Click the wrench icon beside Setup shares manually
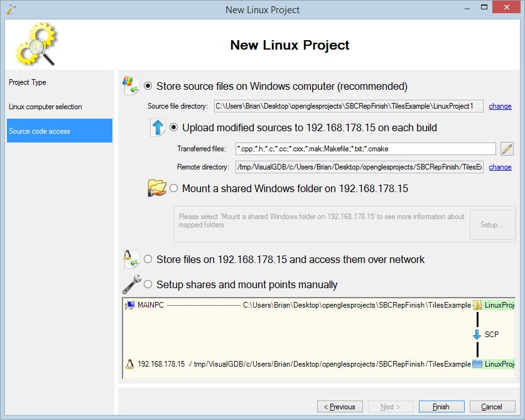The image size is (525, 420). pos(132,284)
